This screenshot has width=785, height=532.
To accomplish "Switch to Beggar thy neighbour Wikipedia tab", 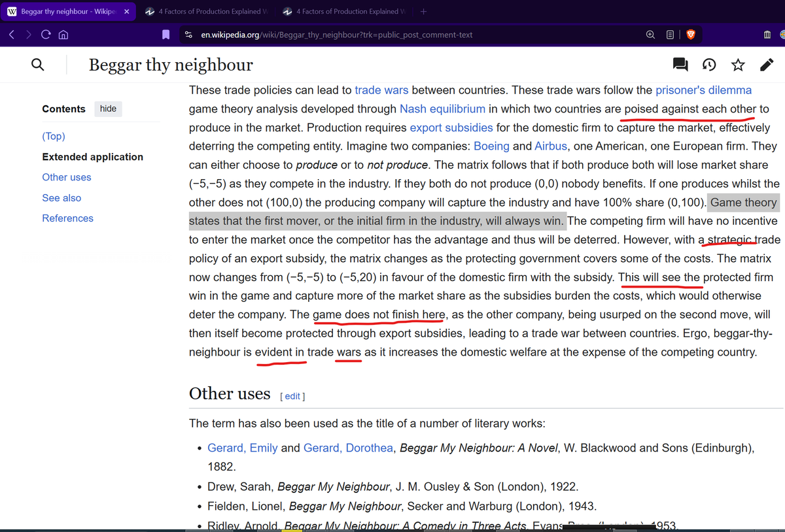I will click(68, 12).
